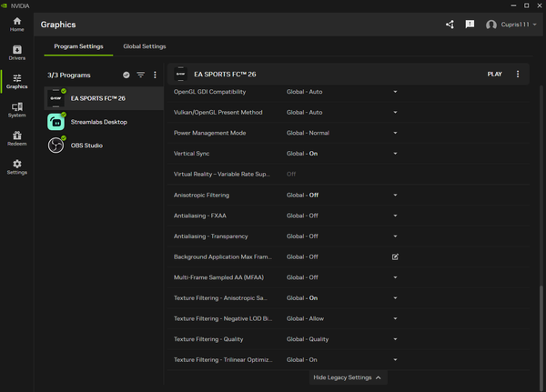The width and height of the screenshot is (546, 392).
Task: Open the Home section in the sidebar
Action: tap(16, 24)
